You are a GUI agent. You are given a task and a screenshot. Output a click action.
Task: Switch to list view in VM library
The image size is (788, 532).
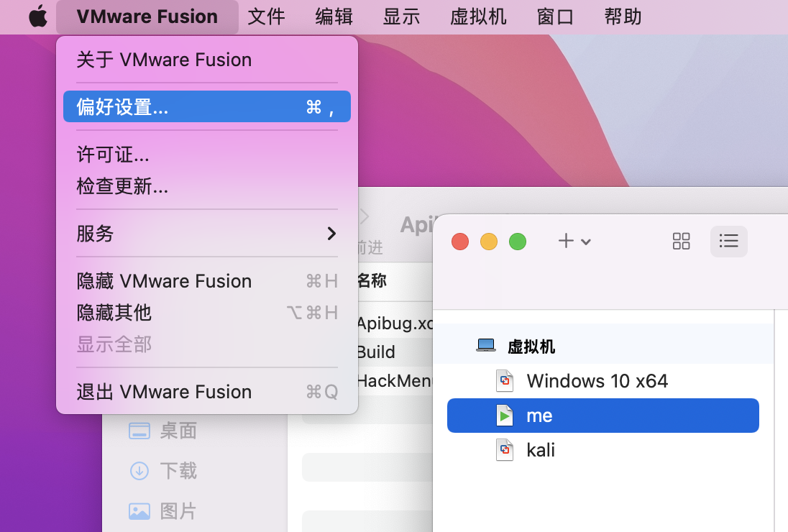pyautogui.click(x=728, y=242)
